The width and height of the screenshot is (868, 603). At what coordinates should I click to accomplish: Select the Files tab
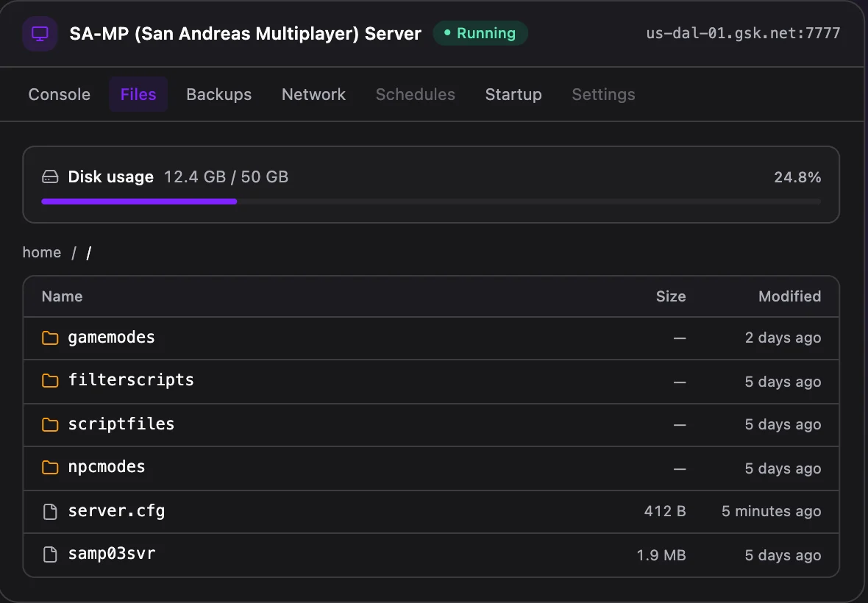(x=138, y=95)
